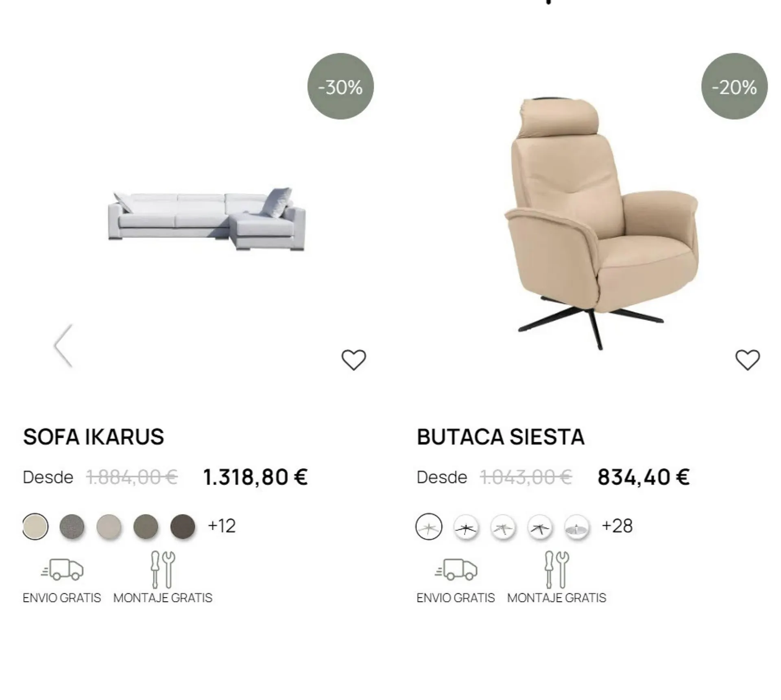Open the BUTACA SIESTA product title
Viewport: 781px width, 700px height.
point(501,437)
